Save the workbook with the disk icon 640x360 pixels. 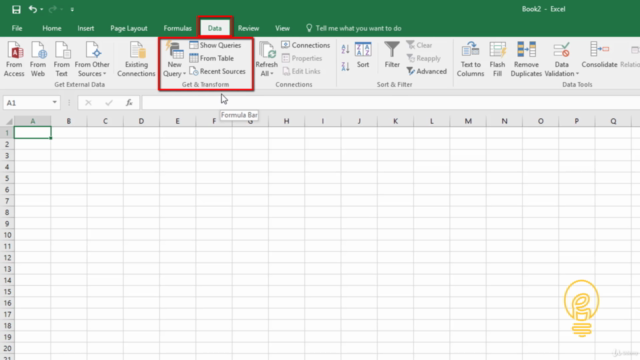[16, 9]
